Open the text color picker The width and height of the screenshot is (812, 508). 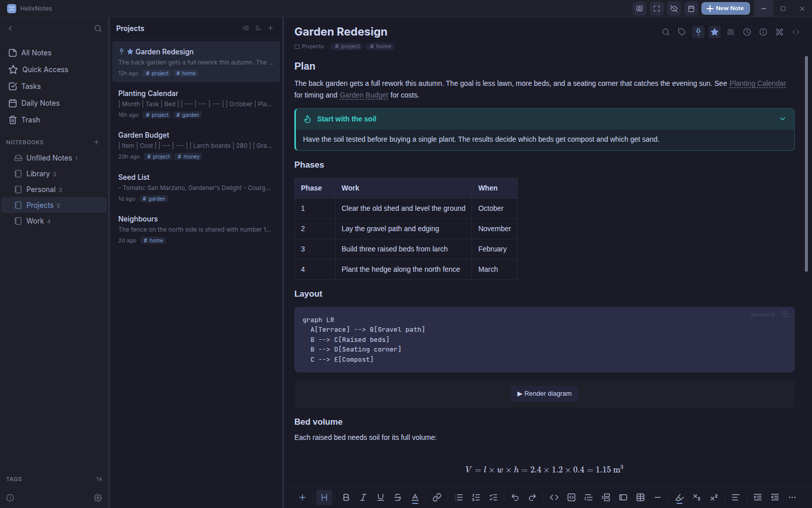click(415, 497)
